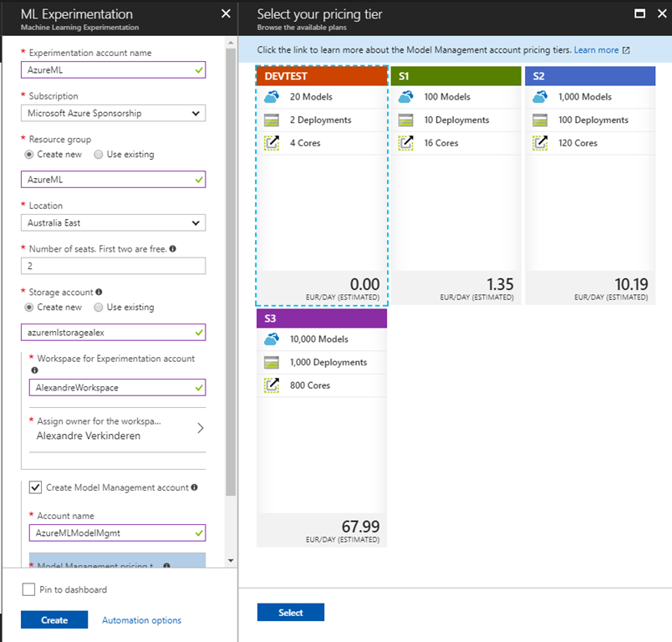Viewport: 672px width, 642px height.
Task: Click the '20 Models' text in DEVTEST
Action: click(311, 97)
